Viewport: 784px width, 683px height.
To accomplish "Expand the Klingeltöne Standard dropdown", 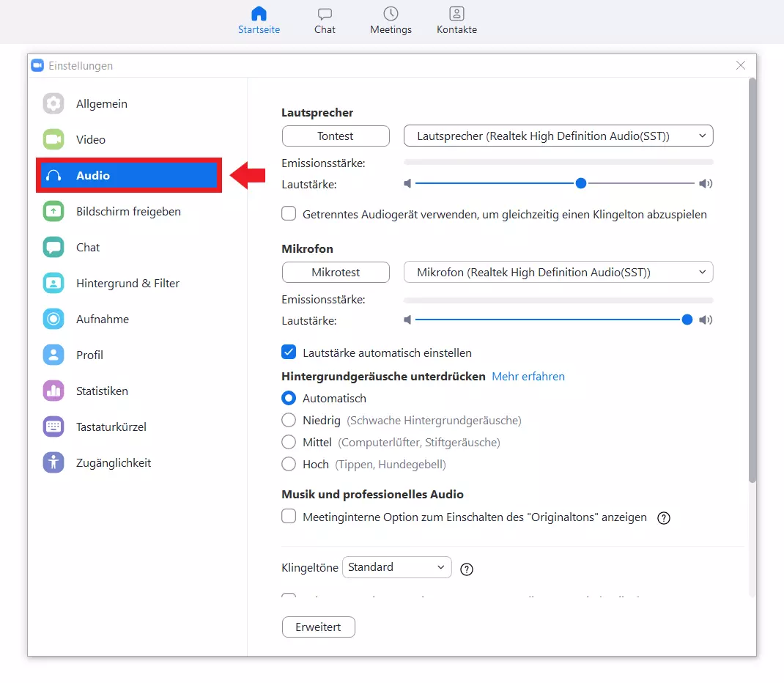I will point(396,567).
